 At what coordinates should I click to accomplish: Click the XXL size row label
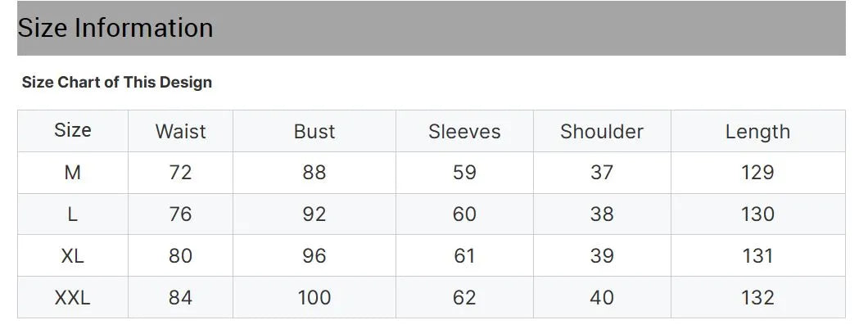(73, 298)
